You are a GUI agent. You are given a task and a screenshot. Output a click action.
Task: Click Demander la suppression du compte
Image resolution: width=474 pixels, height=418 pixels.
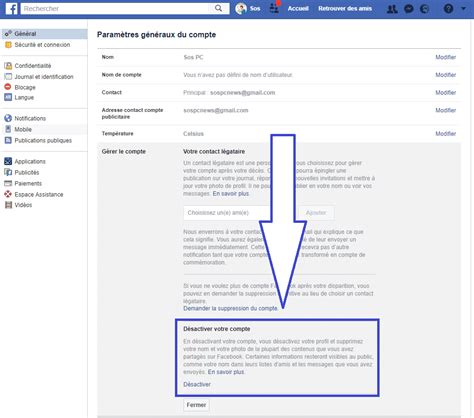point(230,308)
